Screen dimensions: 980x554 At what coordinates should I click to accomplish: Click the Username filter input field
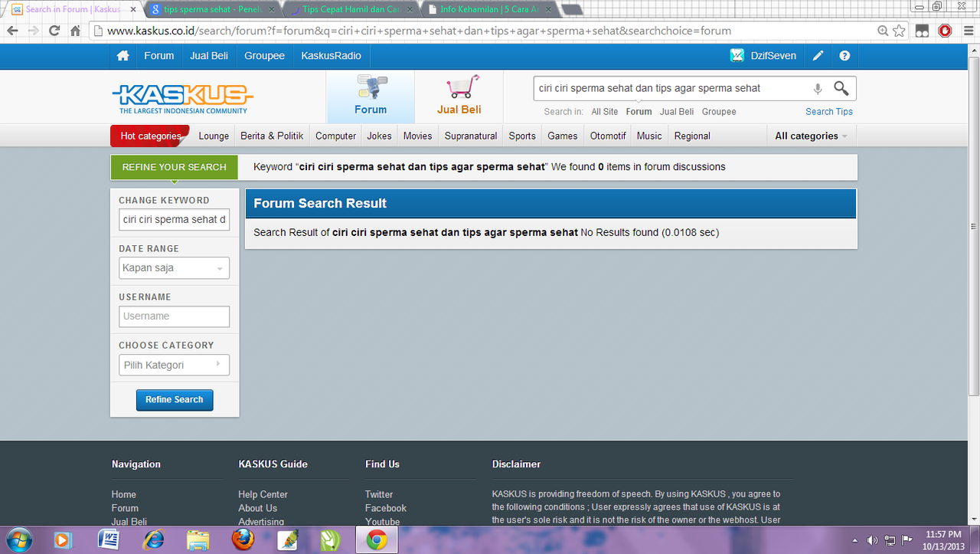click(x=174, y=316)
